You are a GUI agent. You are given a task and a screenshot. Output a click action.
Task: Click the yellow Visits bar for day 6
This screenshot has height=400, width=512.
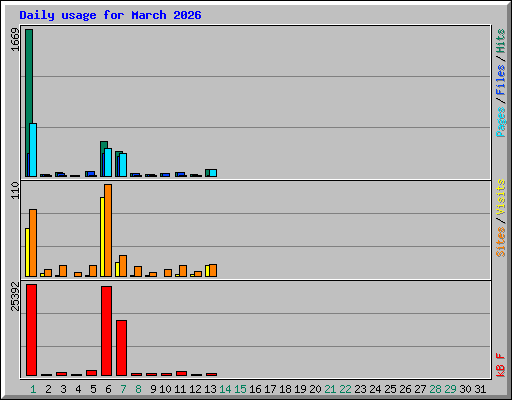(x=102, y=237)
